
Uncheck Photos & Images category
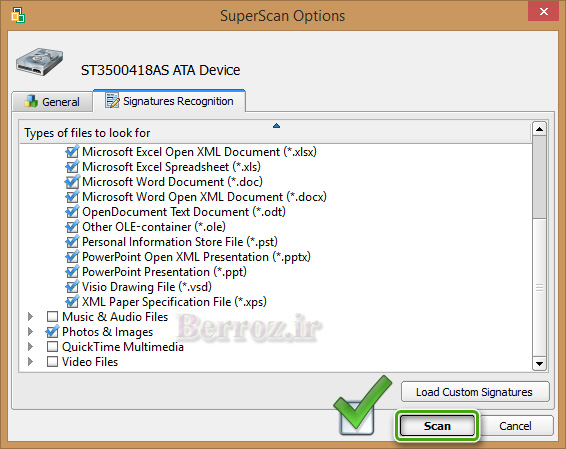pyautogui.click(x=52, y=332)
